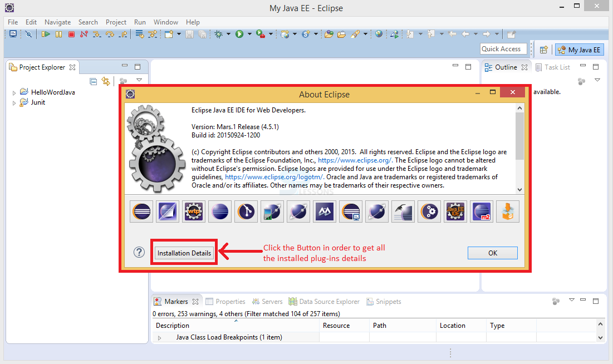Open the External Tools dropdown arrow
The image size is (613, 364).
pyautogui.click(x=271, y=34)
